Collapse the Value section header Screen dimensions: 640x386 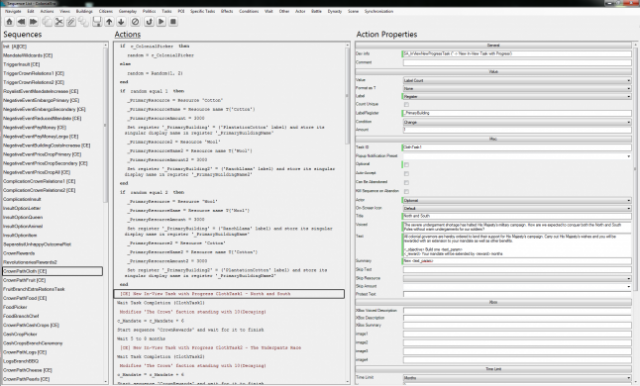[493, 72]
